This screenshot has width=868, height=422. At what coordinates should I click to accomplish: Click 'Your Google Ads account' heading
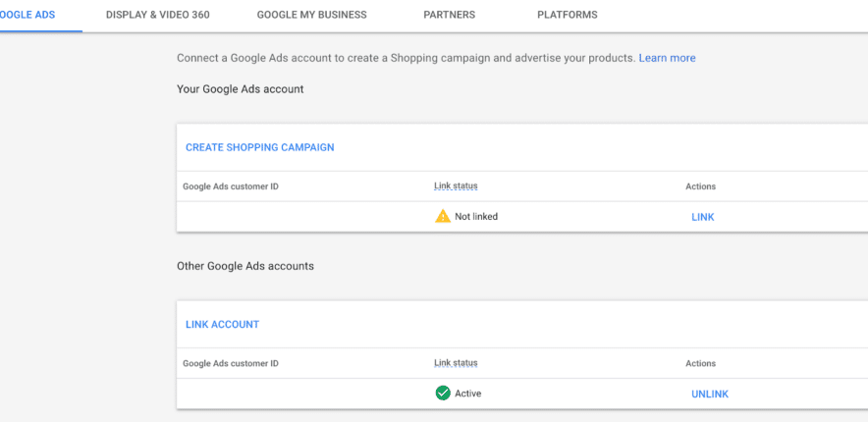[x=241, y=89]
